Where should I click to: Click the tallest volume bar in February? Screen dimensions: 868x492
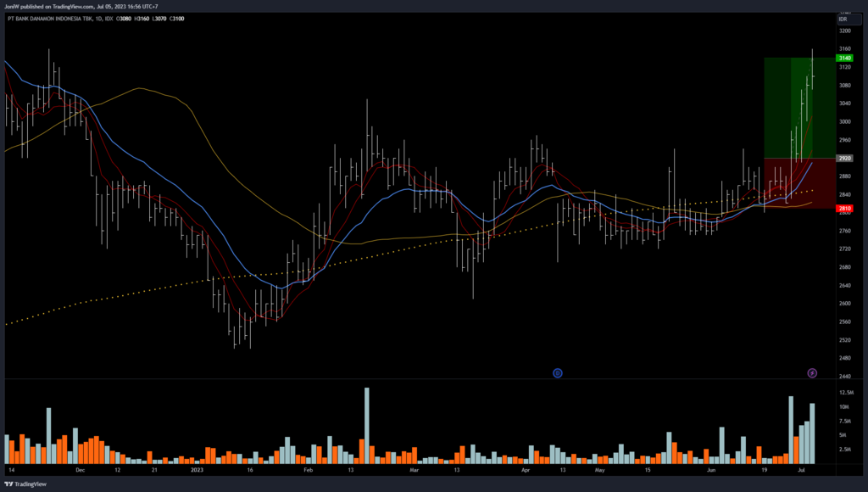[x=367, y=426]
